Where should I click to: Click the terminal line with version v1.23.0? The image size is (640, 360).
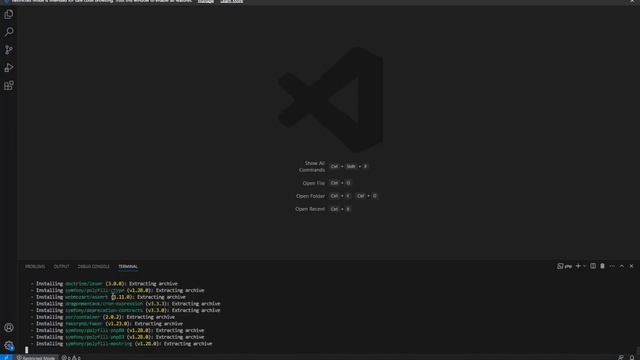tap(107, 324)
